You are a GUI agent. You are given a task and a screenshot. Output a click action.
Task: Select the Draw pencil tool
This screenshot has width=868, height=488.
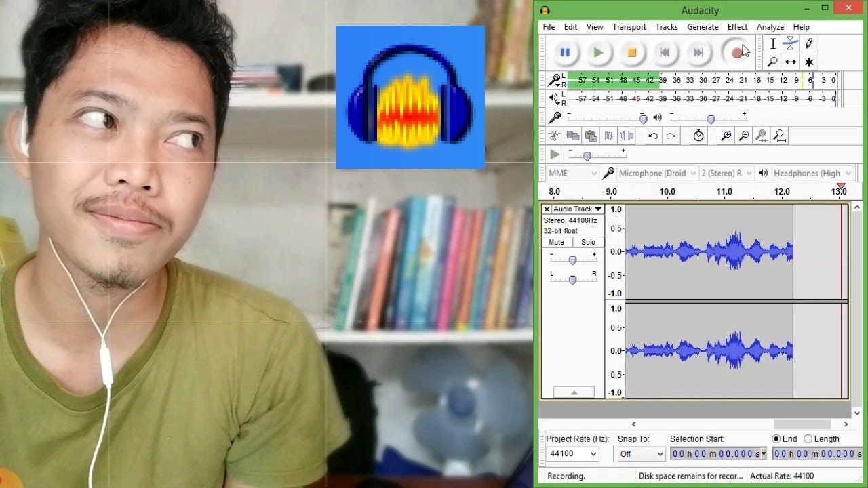pos(809,43)
